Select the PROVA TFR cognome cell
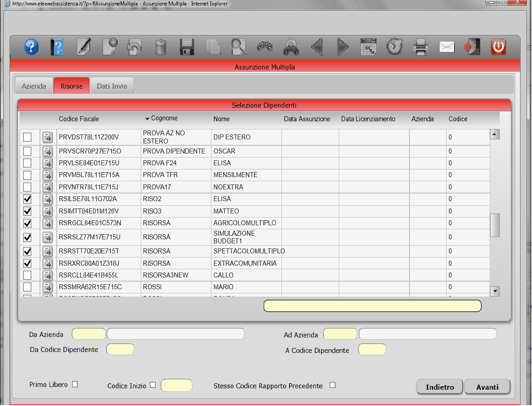Screen dimensions: 532x406 (x=176, y=175)
